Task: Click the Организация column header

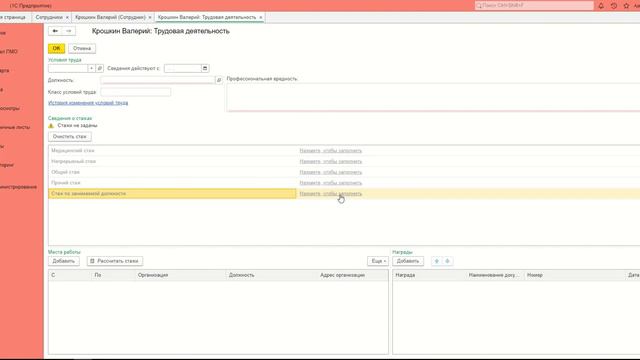Action: 180,275
